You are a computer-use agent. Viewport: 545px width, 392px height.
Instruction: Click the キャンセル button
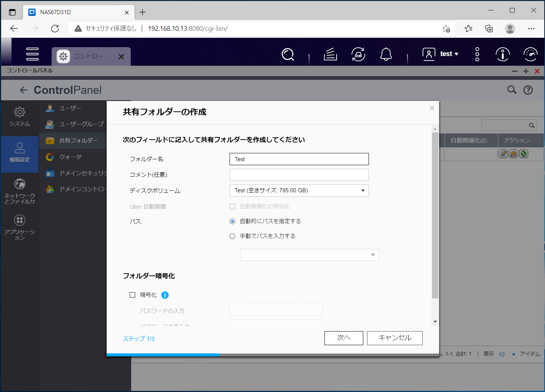[395, 338]
